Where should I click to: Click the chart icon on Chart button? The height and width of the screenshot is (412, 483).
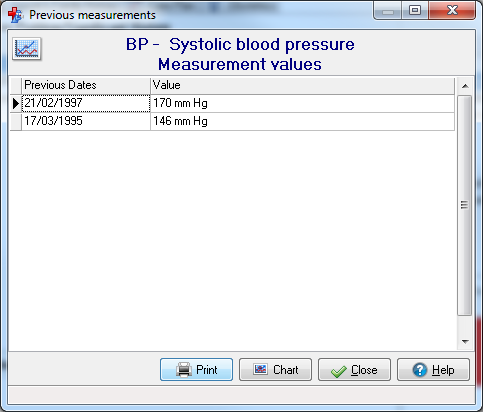click(260, 369)
